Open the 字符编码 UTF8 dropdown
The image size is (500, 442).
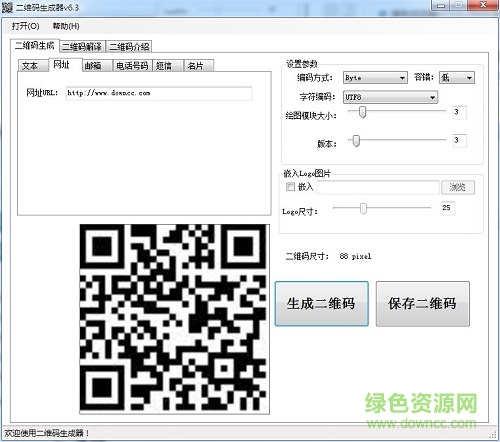pos(390,97)
